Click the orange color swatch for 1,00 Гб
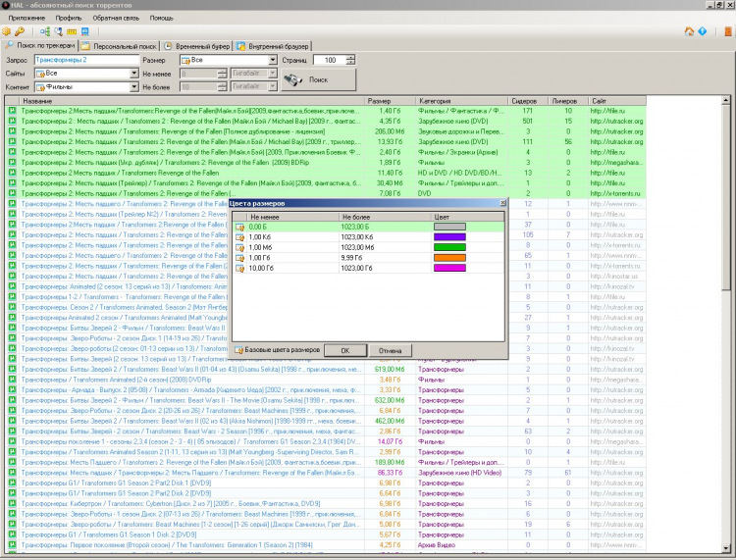 coord(447,257)
